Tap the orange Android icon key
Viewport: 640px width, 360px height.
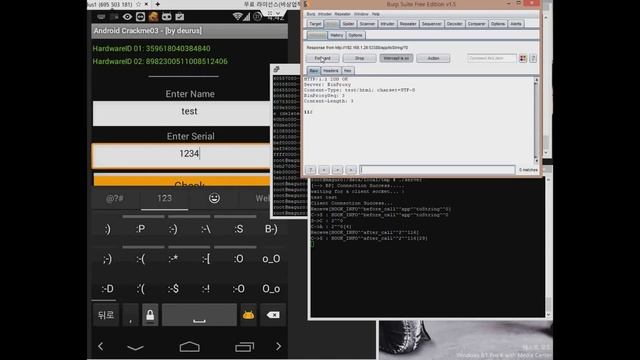(x=248, y=315)
